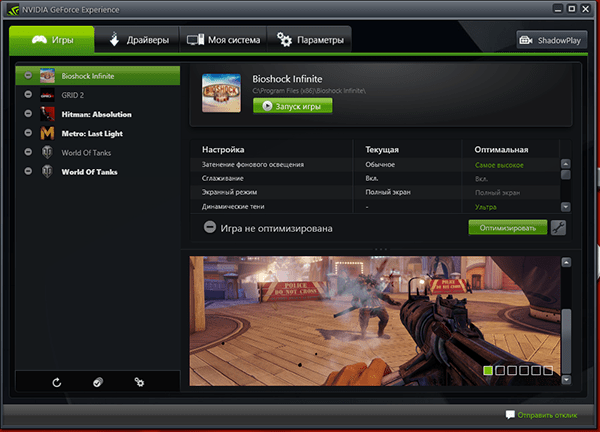Click settings table scroll up arrow

pyautogui.click(x=566, y=164)
